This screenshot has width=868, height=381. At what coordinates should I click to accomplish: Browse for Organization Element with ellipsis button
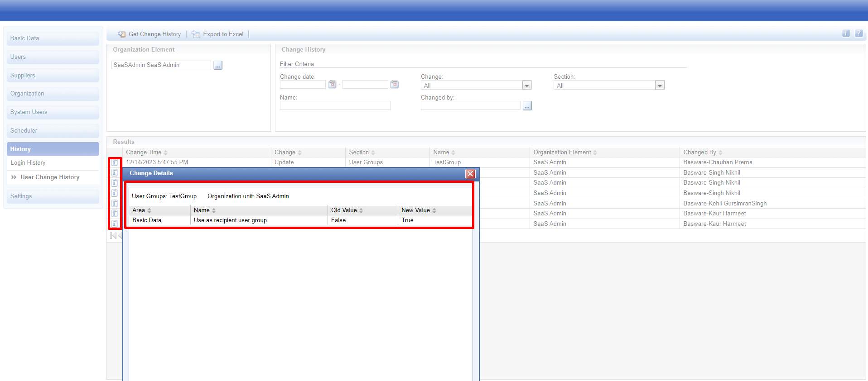(218, 65)
